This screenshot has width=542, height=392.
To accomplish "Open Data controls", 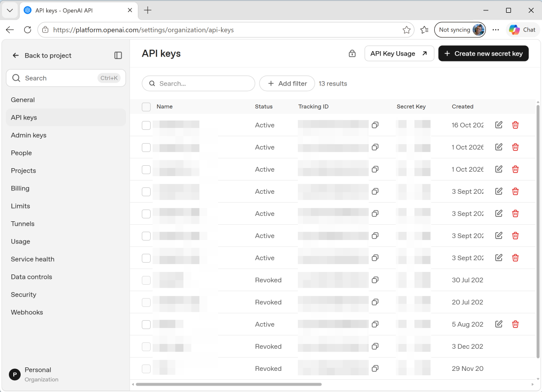I will (x=66, y=276).
